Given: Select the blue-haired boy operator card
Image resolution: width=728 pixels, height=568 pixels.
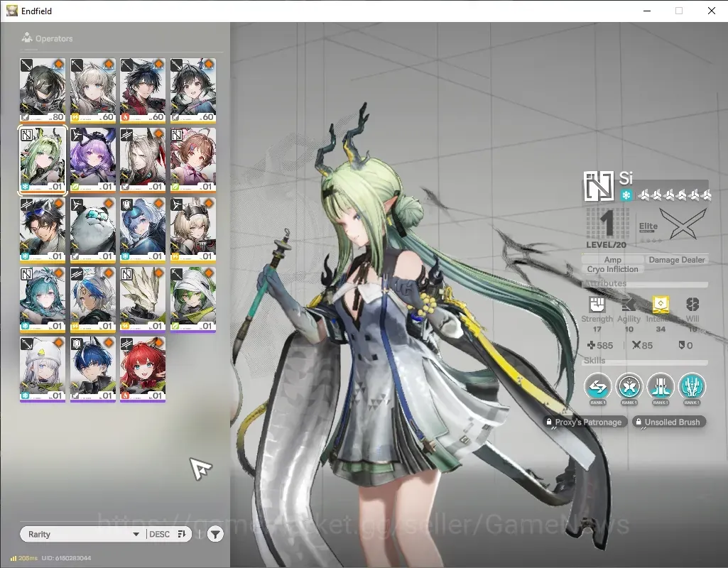Looking at the screenshot, I should [x=93, y=369].
